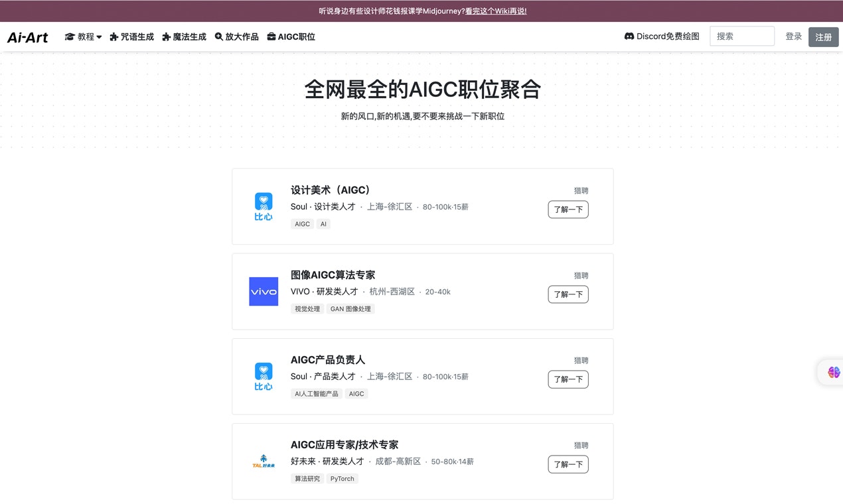Click the AIGC tag under 设计美术

(302, 224)
